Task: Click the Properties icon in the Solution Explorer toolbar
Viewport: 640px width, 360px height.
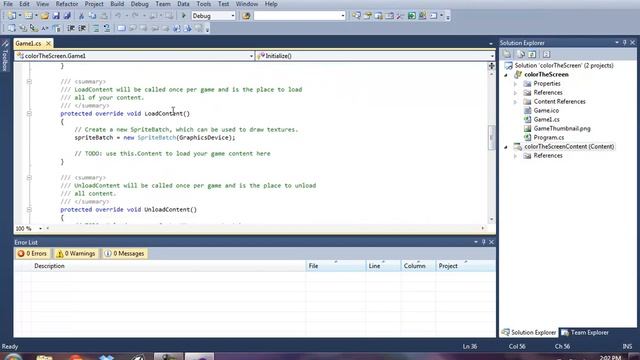Action: pyautogui.click(x=507, y=54)
